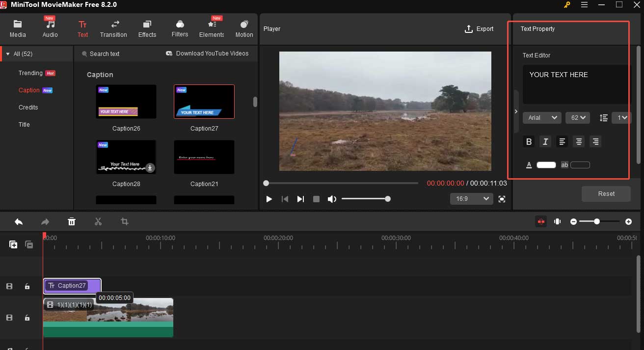The width and height of the screenshot is (644, 350).
Task: Open the Audio tab
Action: (50, 29)
